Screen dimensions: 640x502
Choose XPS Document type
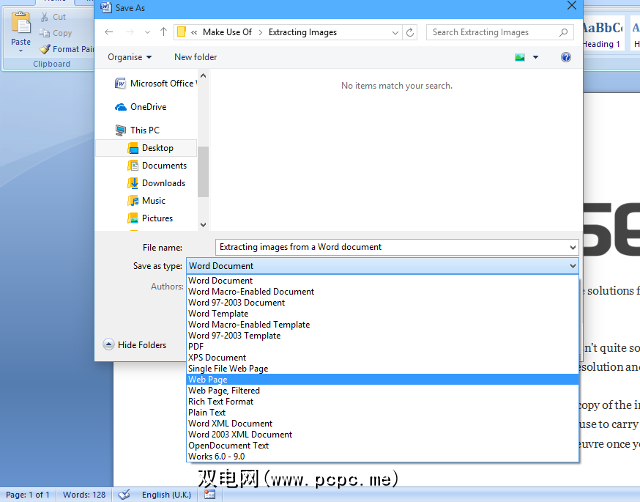click(x=383, y=358)
